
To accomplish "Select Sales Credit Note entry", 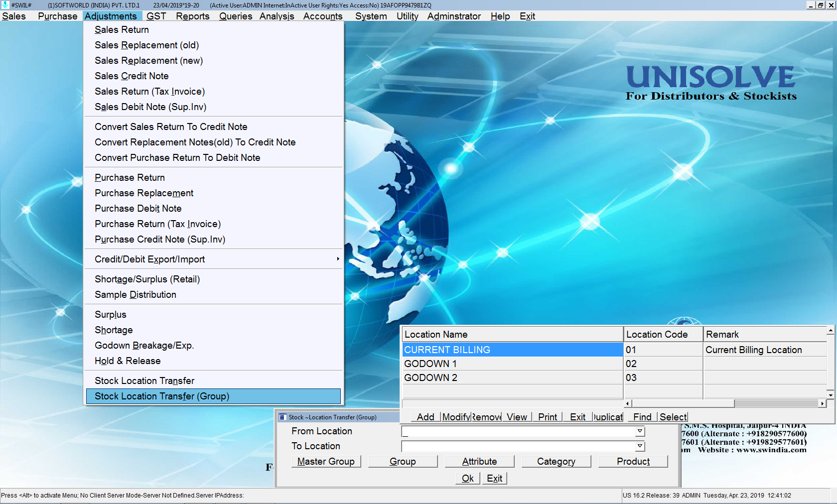I will coord(213,76).
